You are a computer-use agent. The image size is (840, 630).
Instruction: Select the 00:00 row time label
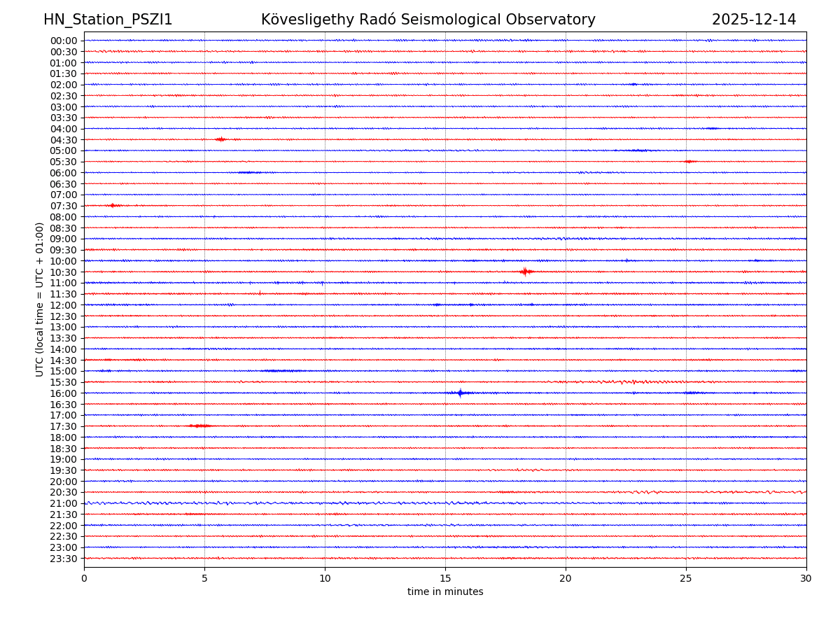[x=63, y=41]
